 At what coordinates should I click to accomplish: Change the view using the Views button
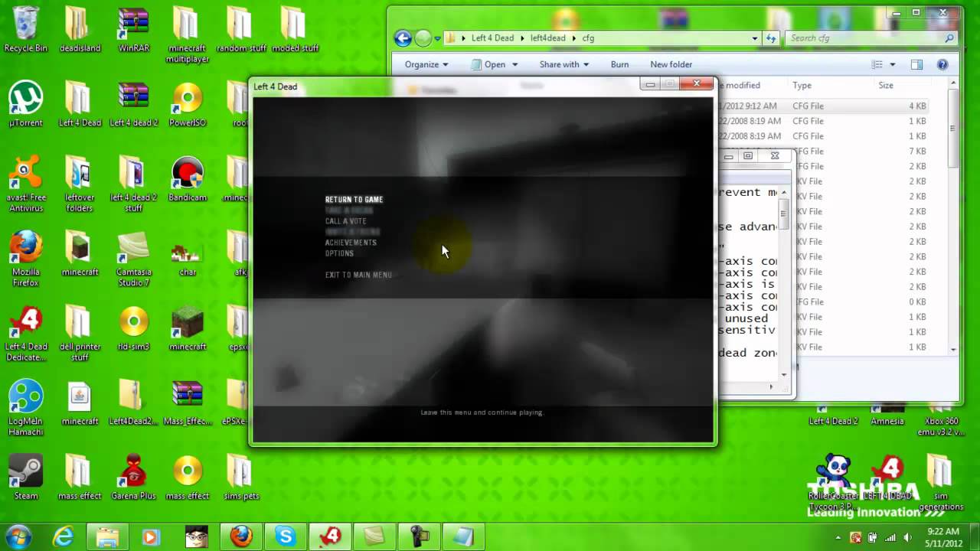click(877, 64)
